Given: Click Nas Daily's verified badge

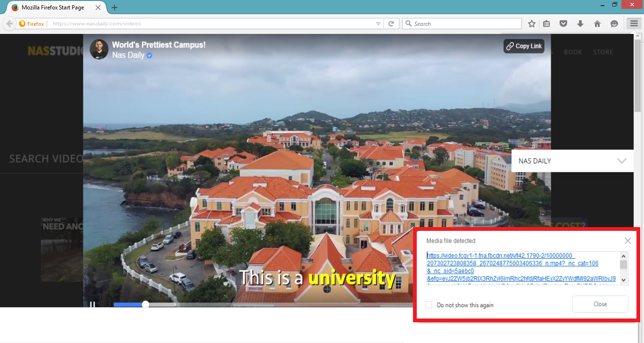Looking at the screenshot, I should click(149, 55).
